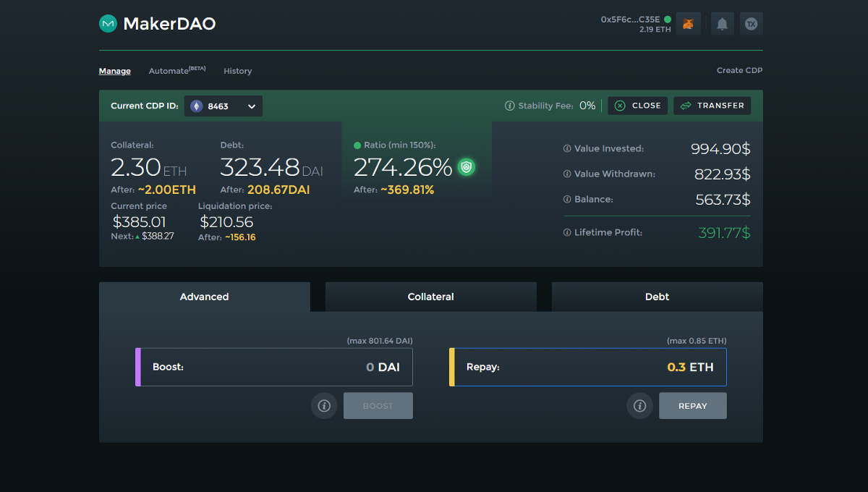This screenshot has width=868, height=492.
Task: Click the Repay ETH amount field
Action: point(588,367)
